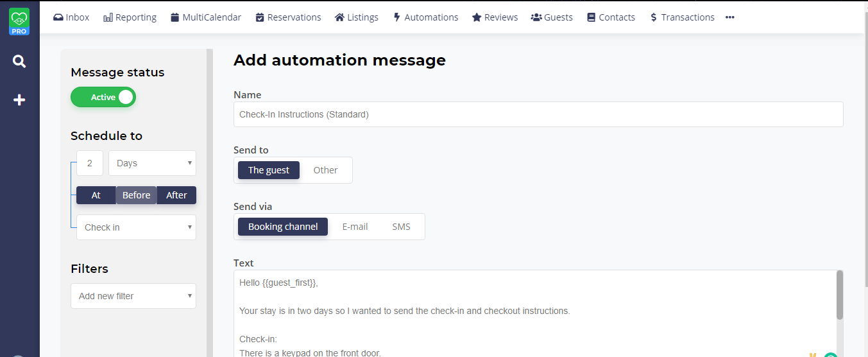The height and width of the screenshot is (357, 868).
Task: Click the PRO heart logo icon
Action: 19,21
